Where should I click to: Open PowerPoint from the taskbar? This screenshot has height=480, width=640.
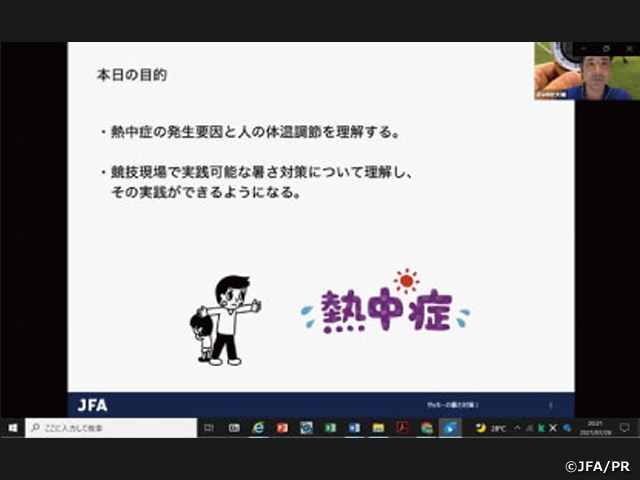pos(283,427)
